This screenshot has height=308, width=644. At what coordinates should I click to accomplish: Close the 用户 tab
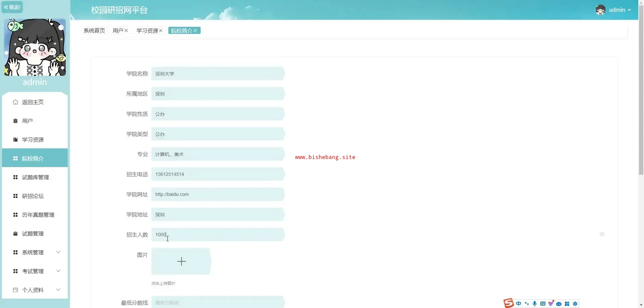(x=126, y=31)
